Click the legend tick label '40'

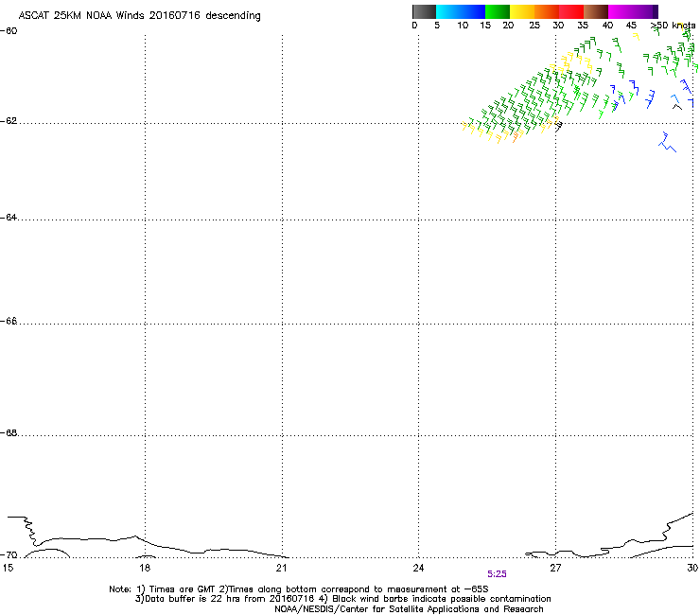(607, 26)
